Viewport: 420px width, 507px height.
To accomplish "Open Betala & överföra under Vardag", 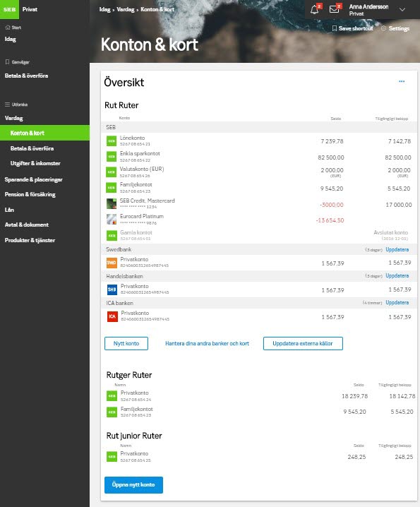I will coord(32,148).
